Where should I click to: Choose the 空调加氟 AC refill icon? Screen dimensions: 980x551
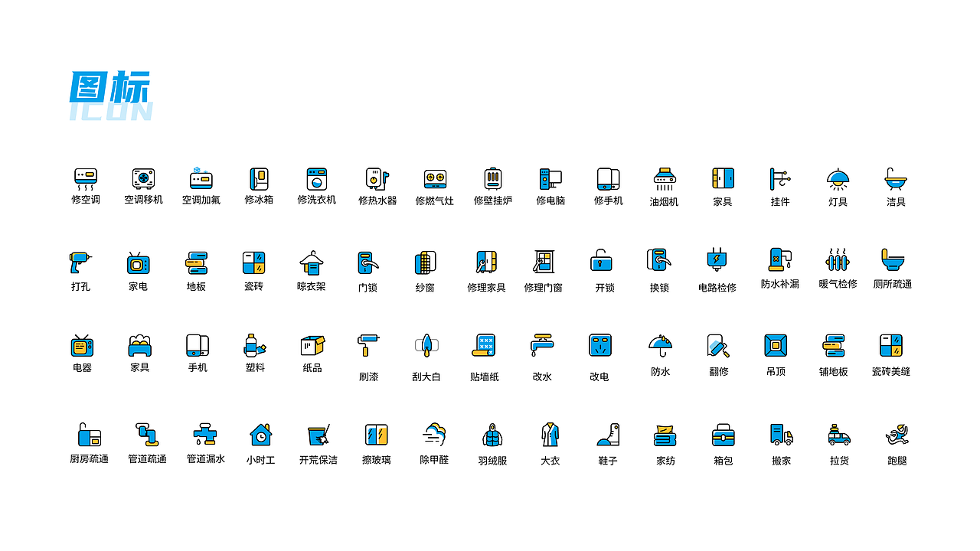click(201, 178)
